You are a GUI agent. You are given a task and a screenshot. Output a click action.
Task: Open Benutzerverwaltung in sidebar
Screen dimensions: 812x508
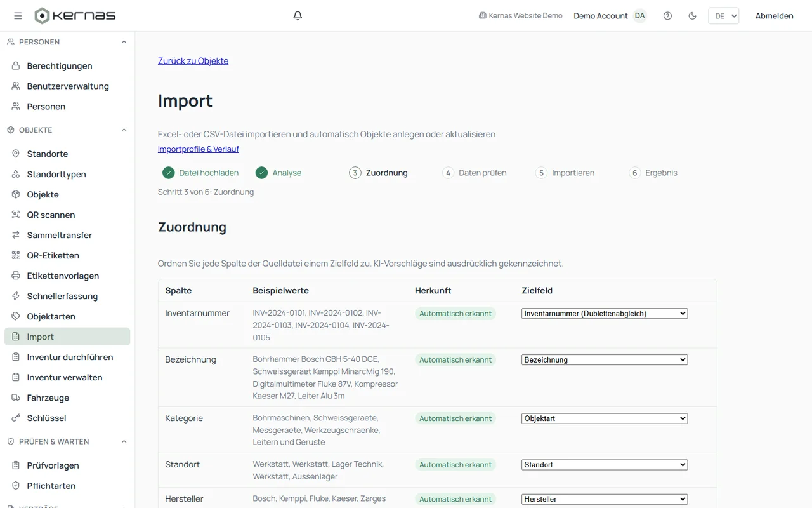(67, 86)
